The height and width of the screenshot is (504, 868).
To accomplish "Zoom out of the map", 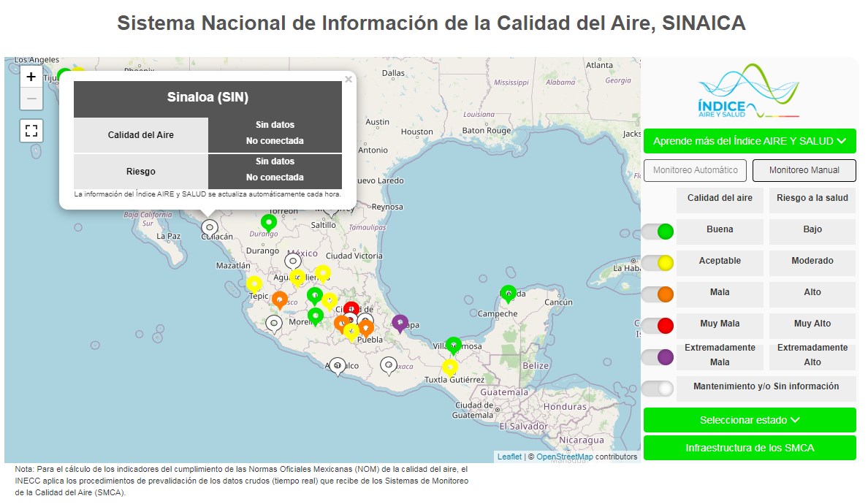I will [x=31, y=98].
